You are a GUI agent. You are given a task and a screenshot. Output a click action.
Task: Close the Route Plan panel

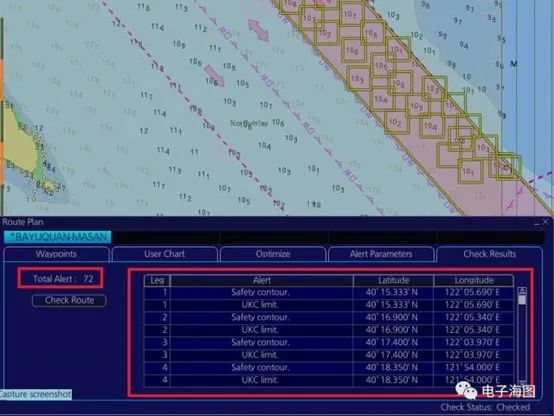tap(545, 222)
